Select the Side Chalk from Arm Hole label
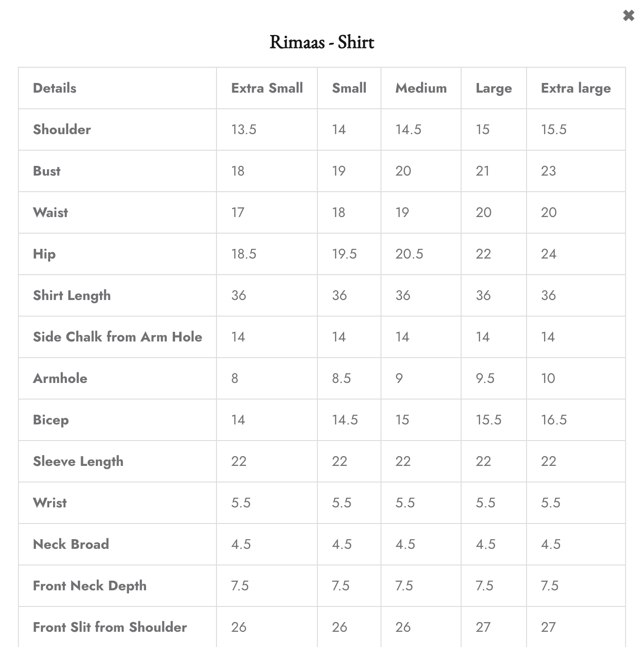 pyautogui.click(x=117, y=337)
